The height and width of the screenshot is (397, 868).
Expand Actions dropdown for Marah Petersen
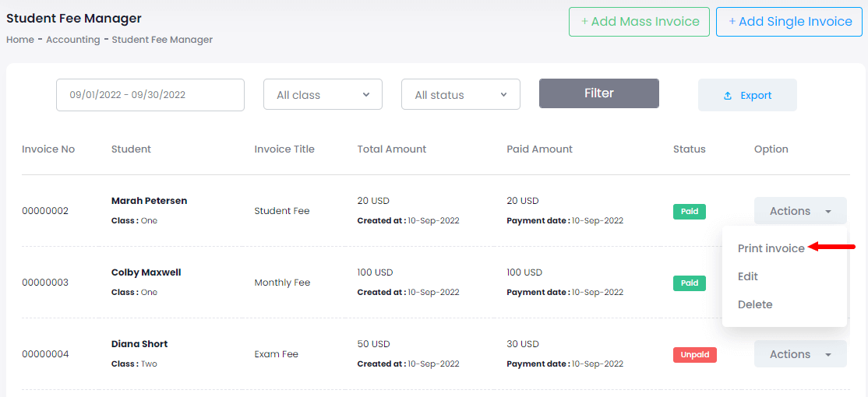[799, 211]
